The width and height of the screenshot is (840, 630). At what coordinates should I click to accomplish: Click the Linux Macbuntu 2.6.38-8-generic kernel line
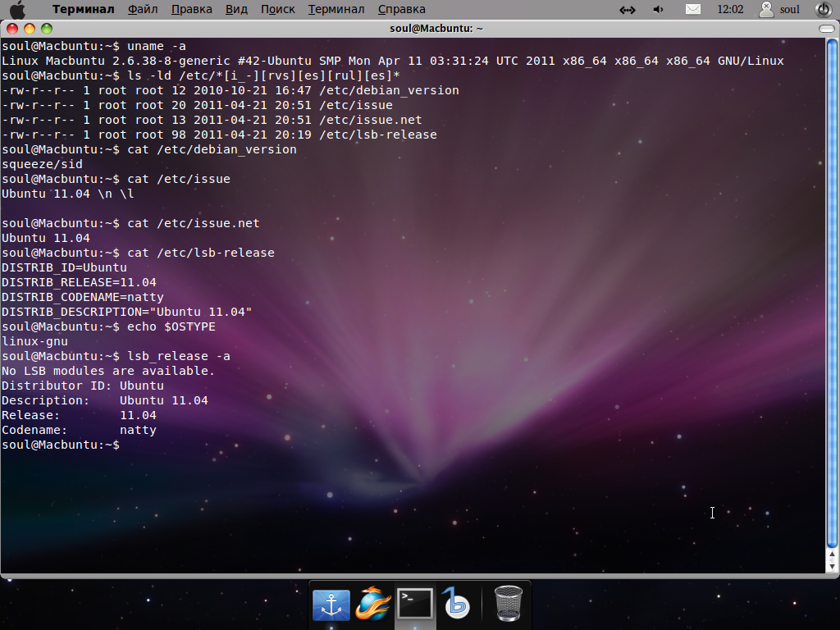(393, 61)
